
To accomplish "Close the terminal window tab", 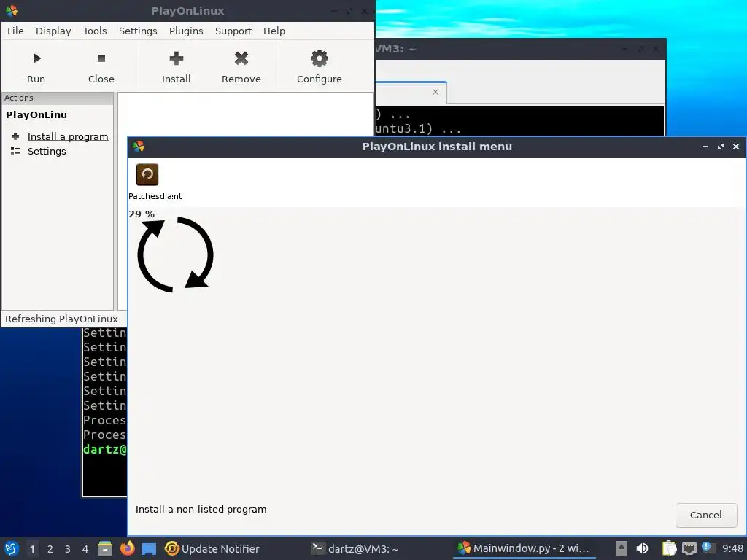I will pos(436,92).
